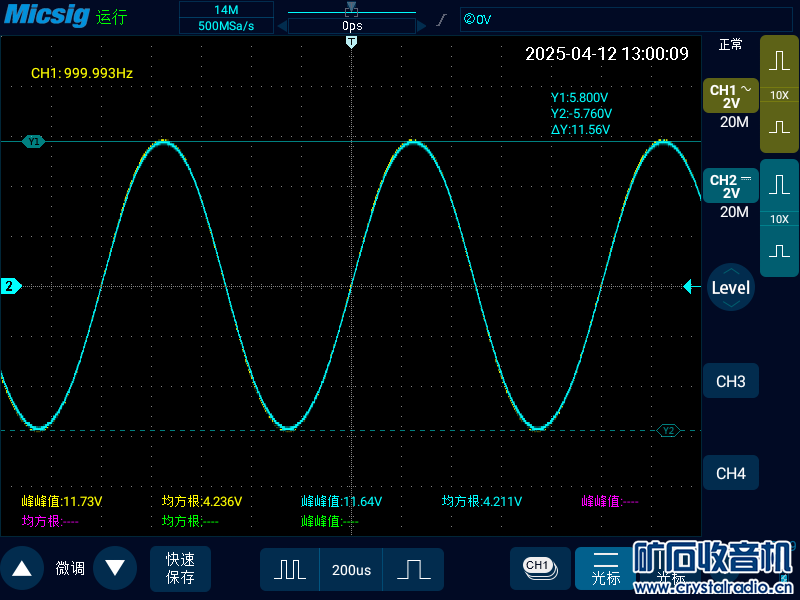Tap the single-pulse timebase icon right of 200us
This screenshot has height=600, width=800.
[x=413, y=569]
